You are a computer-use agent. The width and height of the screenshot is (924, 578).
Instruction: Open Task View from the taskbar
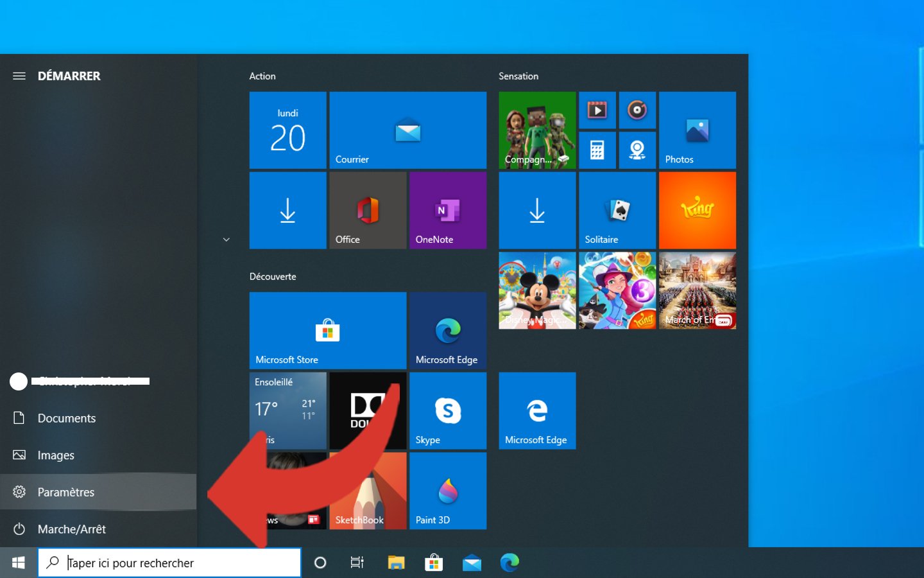point(357,563)
